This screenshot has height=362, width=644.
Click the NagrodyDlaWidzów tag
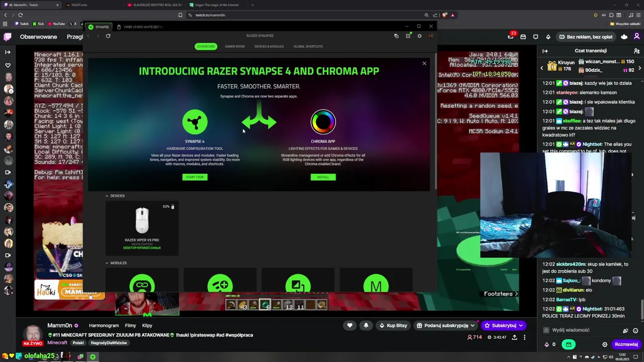click(x=109, y=343)
